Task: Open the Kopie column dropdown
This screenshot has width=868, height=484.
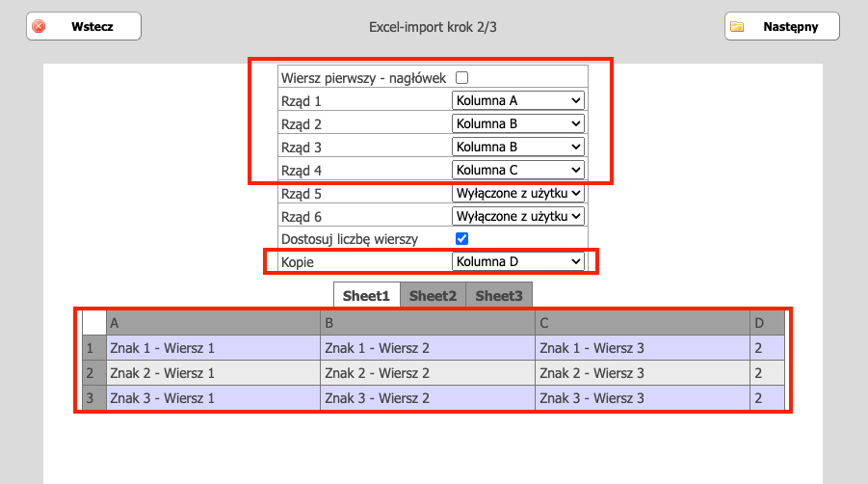Action: 517,261
